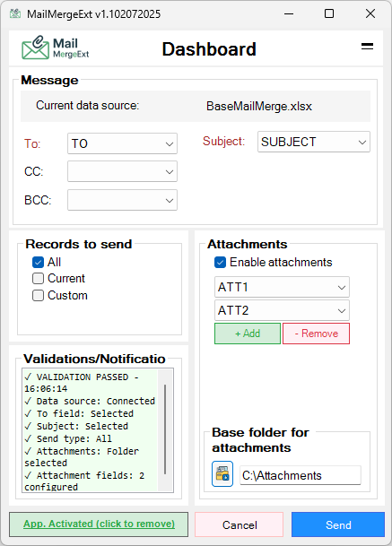Image resolution: width=392 pixels, height=546 pixels.
Task: Minimize the MailMergeExt window
Action: point(289,14)
